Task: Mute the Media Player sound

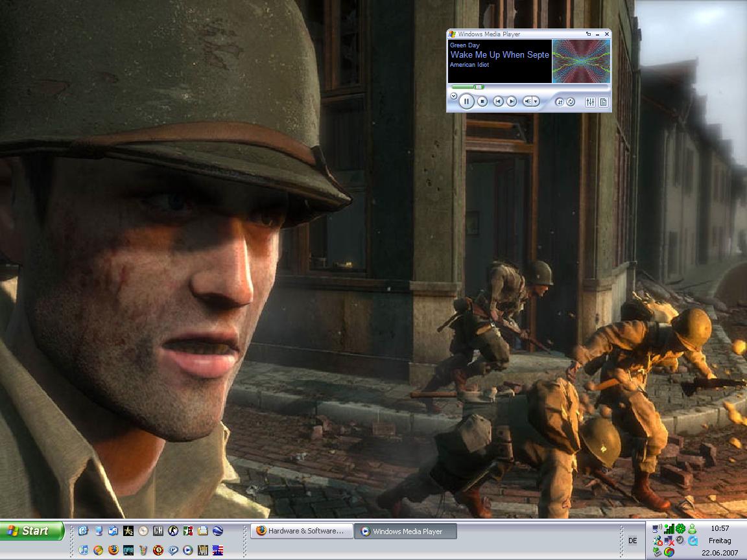Action: coord(528,101)
